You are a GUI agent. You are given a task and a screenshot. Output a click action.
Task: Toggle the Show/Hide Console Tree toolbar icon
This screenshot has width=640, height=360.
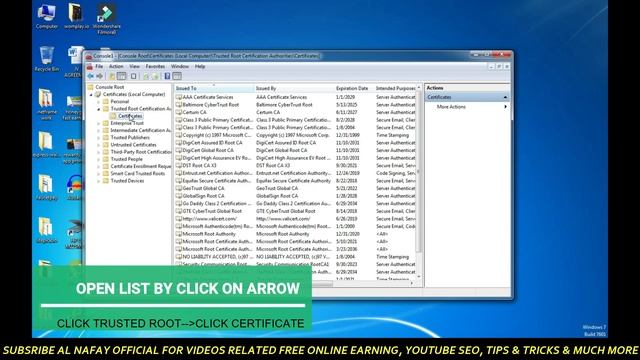pos(122,76)
